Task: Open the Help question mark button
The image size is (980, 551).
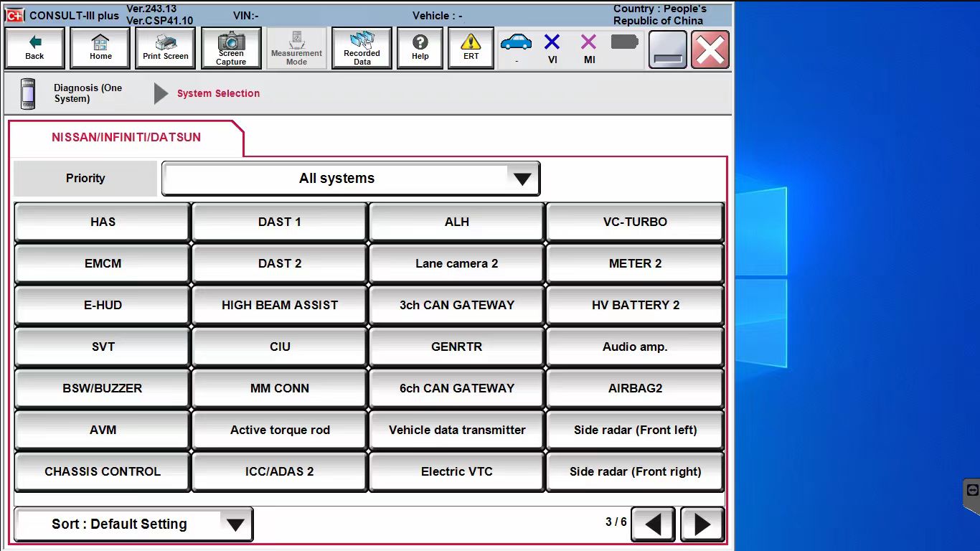Action: pos(420,48)
